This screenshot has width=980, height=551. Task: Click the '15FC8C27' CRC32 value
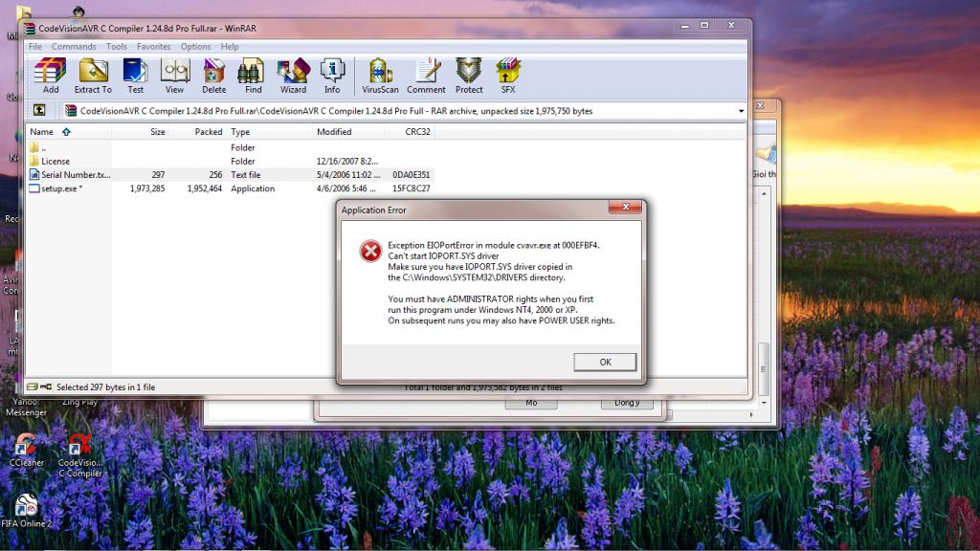click(411, 188)
